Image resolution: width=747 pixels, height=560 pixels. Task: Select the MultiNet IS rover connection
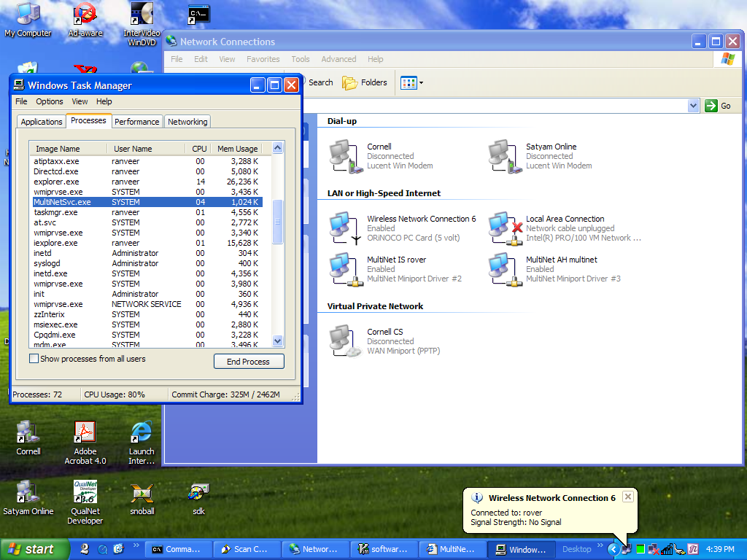point(342,268)
